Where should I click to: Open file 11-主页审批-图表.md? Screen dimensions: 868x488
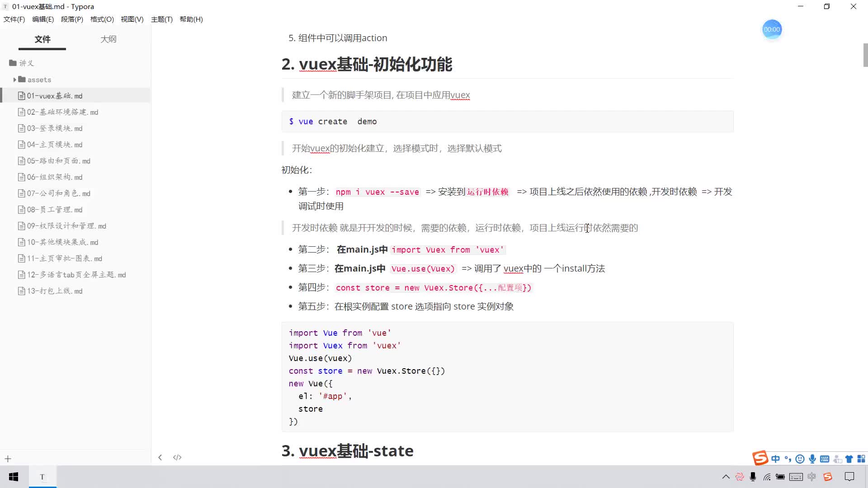(76, 258)
